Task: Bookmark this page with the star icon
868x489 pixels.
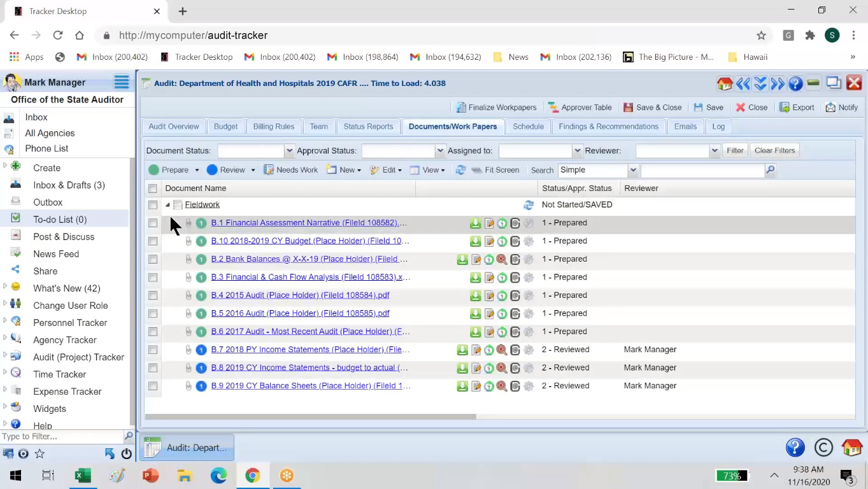Action: pos(761,36)
